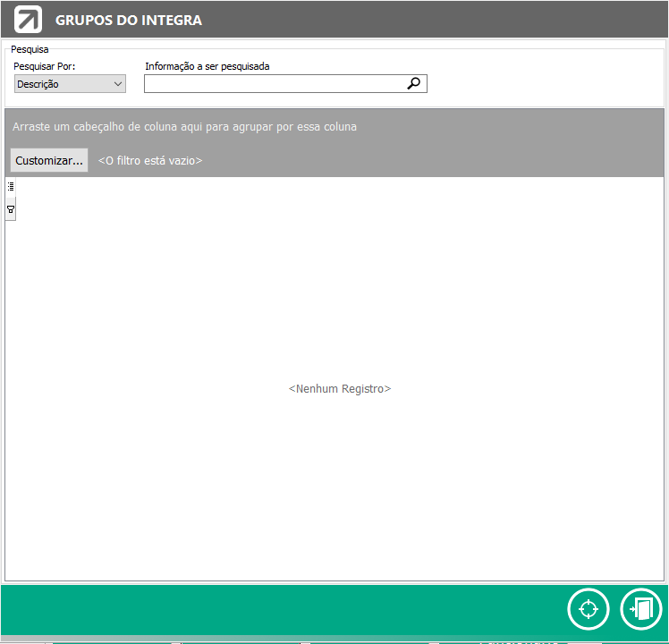Focus the Informação a ser pesquisada field
The image size is (669, 644).
coord(285,84)
